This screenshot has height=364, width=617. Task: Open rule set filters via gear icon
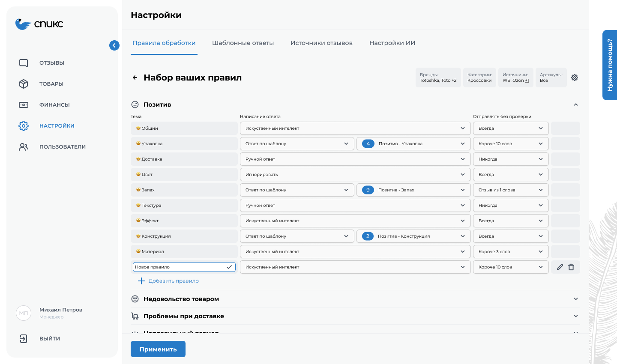point(575,77)
